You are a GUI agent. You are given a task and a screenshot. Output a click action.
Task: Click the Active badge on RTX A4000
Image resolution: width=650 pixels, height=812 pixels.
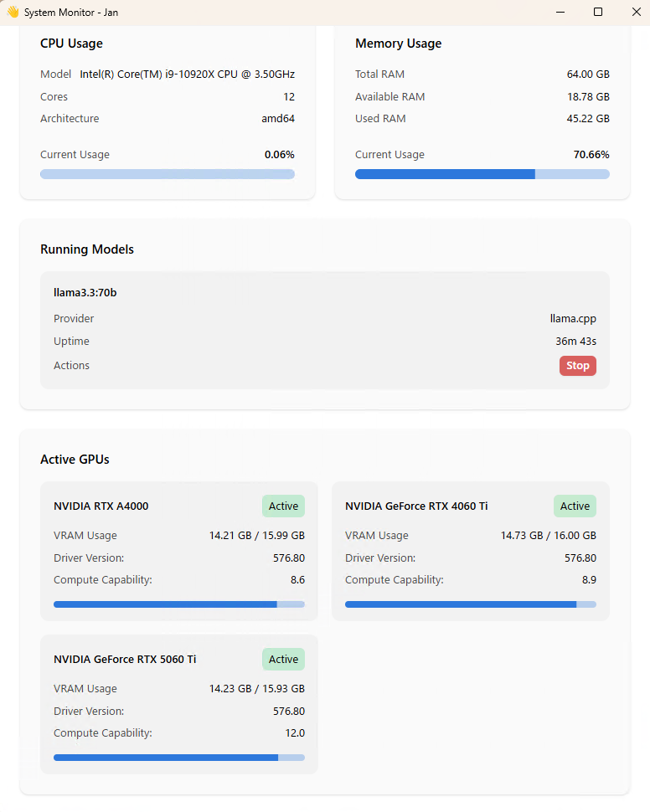click(x=283, y=506)
